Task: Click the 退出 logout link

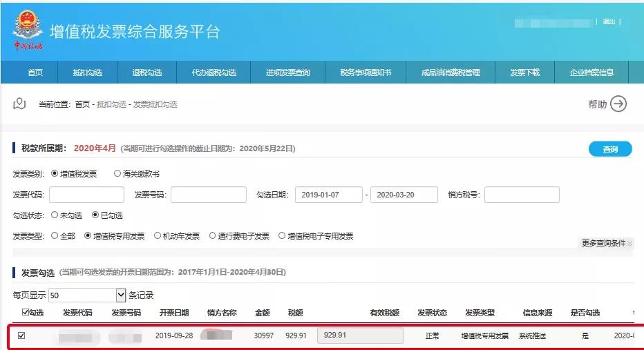Action: pyautogui.click(x=609, y=22)
